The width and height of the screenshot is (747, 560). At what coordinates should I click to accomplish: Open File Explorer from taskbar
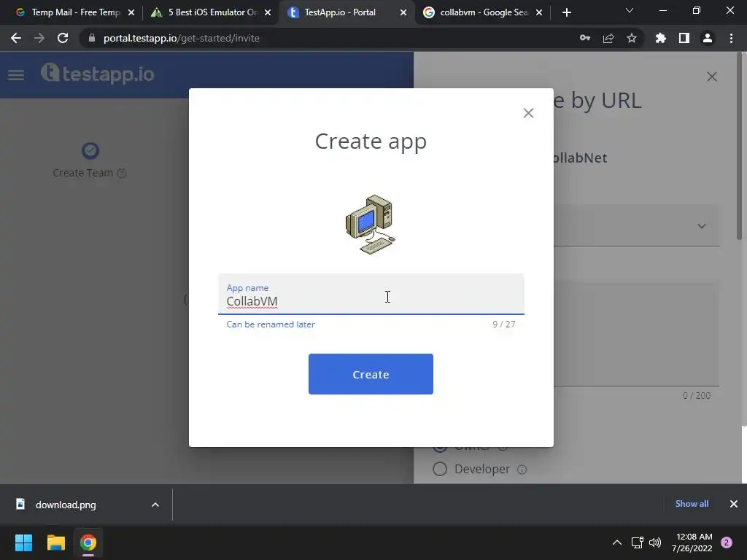coord(55,542)
